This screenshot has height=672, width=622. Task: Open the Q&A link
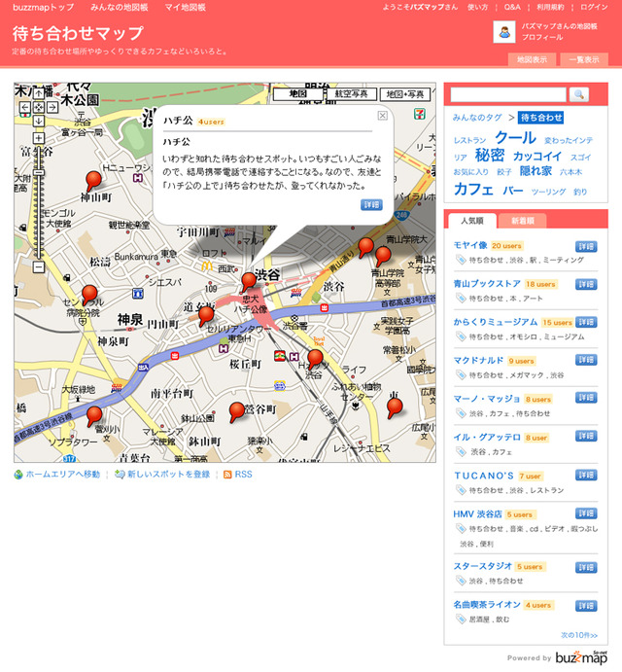(512, 7)
